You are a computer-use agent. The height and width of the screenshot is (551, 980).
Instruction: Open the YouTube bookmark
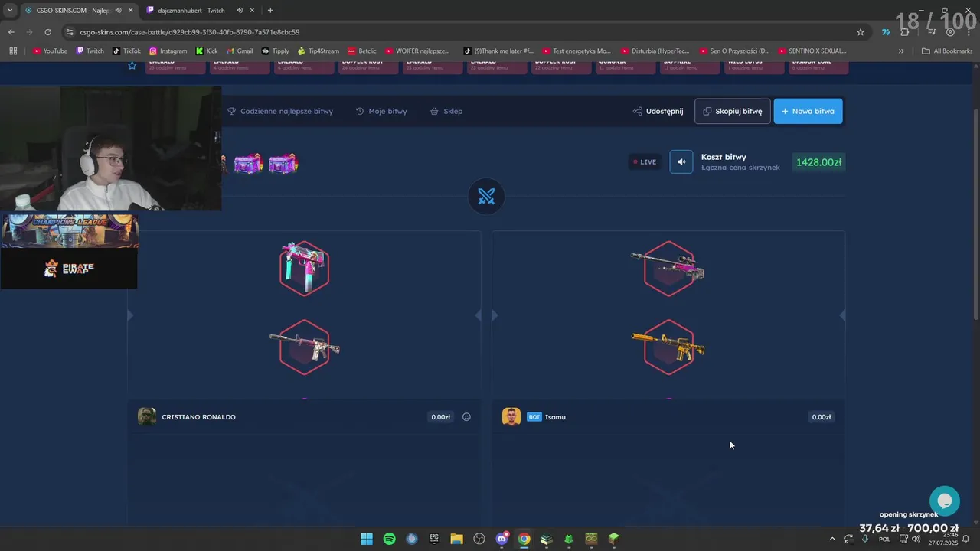(x=50, y=51)
